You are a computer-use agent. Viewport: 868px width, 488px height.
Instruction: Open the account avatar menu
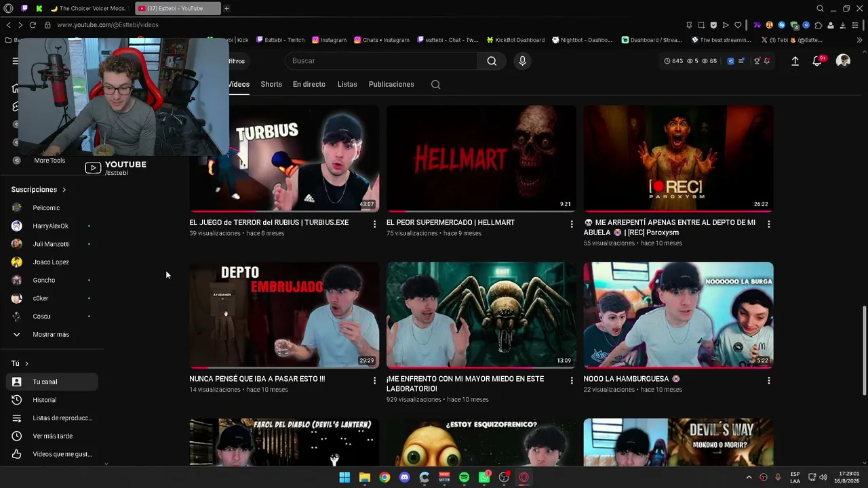click(x=843, y=61)
